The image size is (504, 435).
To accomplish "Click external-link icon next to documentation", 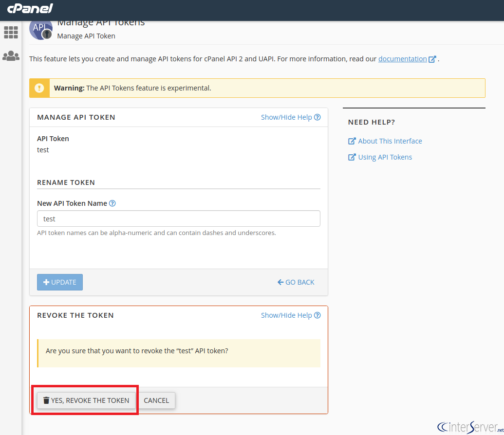I will pos(432,59).
